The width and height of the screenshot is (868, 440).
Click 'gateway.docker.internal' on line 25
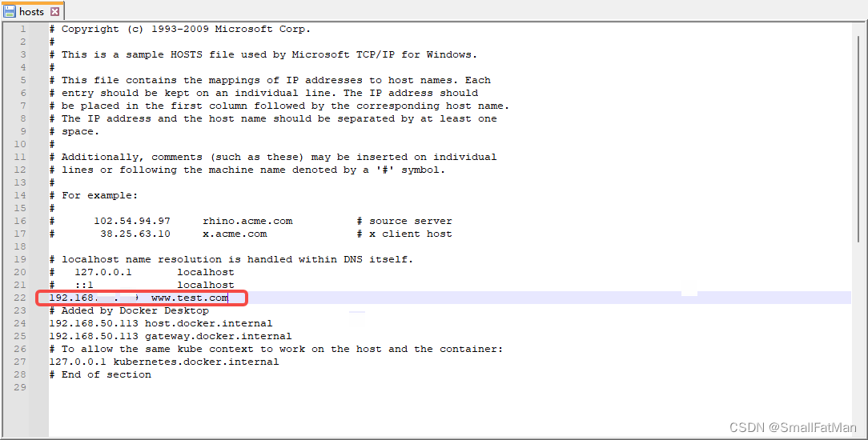point(218,336)
